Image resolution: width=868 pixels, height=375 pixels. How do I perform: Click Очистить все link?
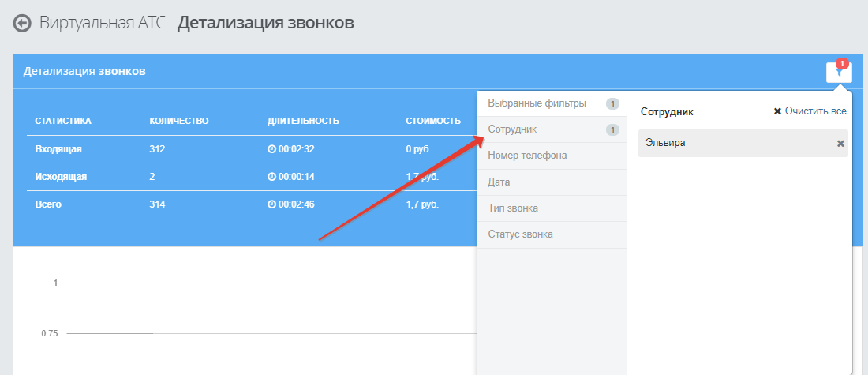810,111
